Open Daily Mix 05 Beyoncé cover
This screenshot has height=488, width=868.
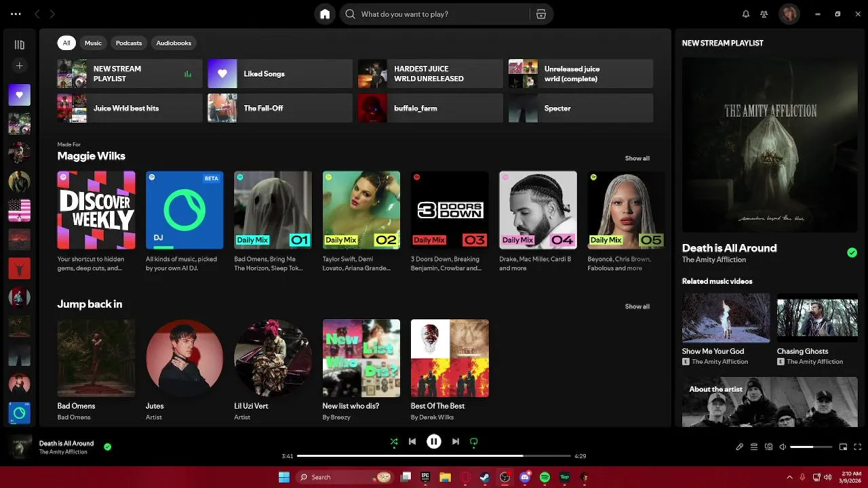pos(627,210)
